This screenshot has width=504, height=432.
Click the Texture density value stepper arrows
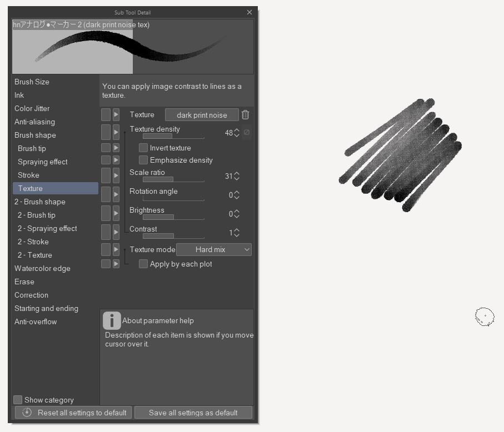[x=237, y=133]
